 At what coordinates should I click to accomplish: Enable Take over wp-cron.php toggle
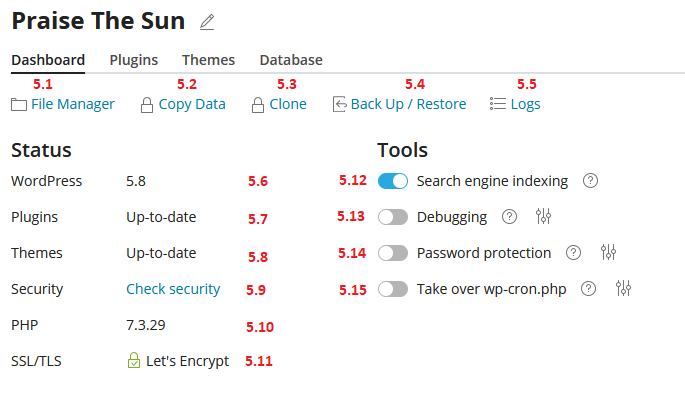393,289
